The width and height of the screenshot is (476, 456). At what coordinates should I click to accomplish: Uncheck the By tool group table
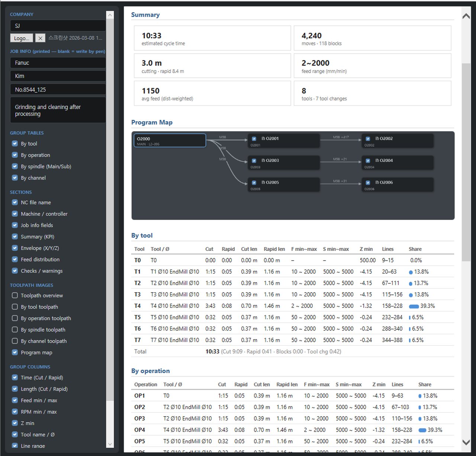[15, 143]
